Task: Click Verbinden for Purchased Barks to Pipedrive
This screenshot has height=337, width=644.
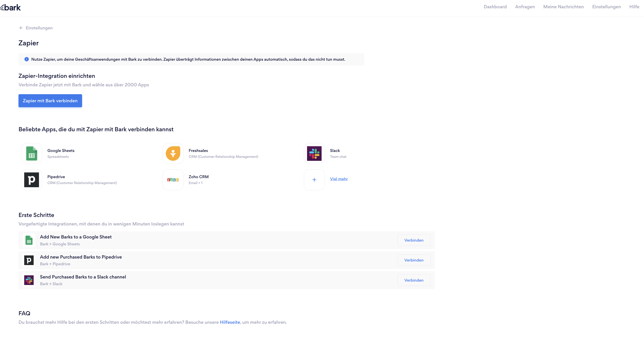Action: tap(414, 260)
